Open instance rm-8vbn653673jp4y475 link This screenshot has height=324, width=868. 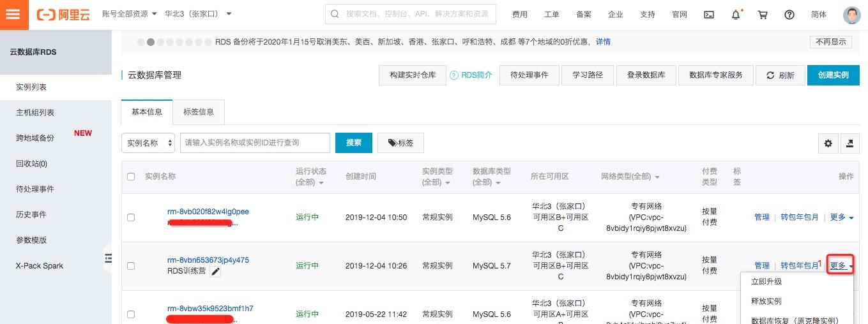point(208,260)
